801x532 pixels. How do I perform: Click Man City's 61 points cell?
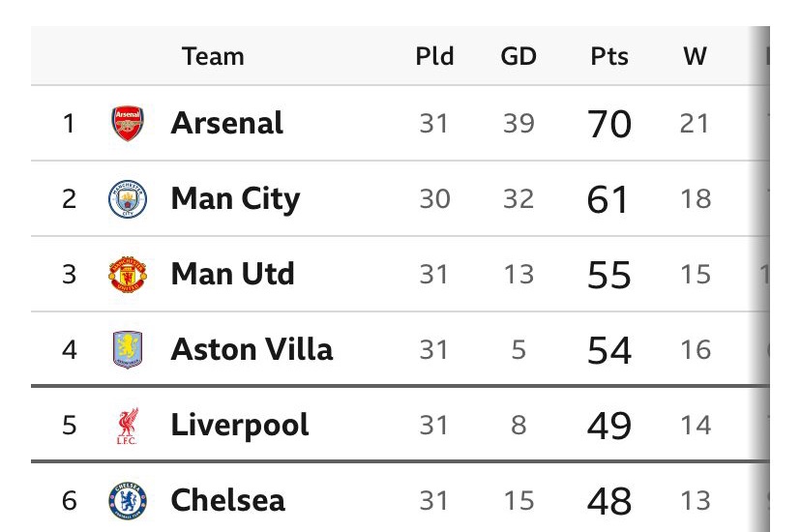point(609,200)
